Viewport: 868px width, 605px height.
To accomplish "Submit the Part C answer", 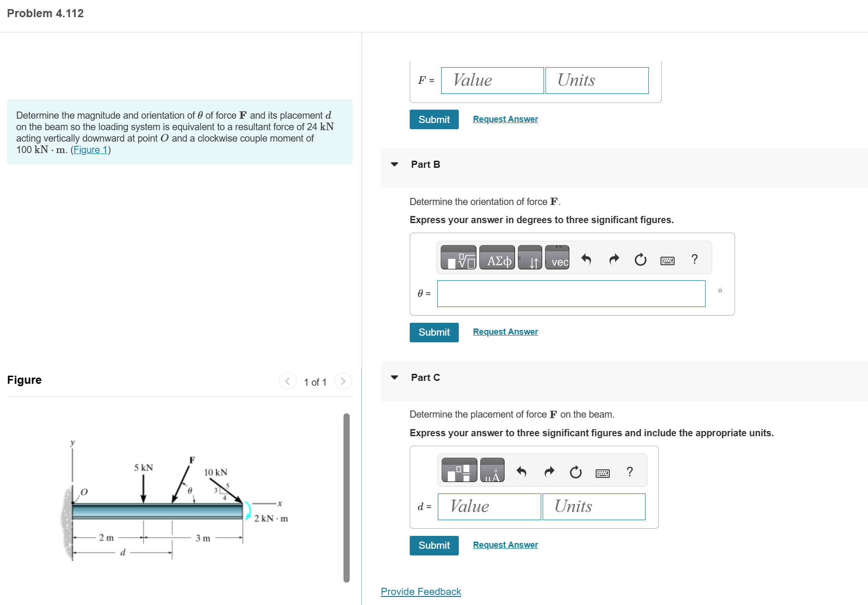I will tap(433, 545).
